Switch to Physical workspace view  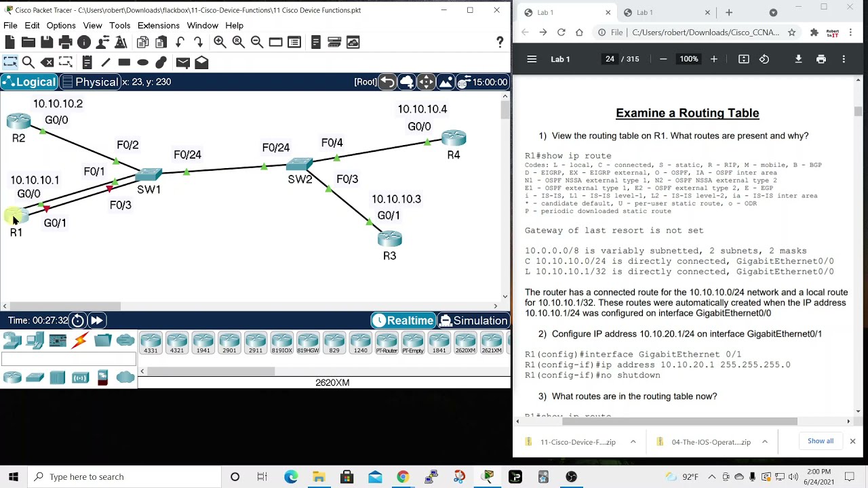pyautogui.click(x=90, y=82)
